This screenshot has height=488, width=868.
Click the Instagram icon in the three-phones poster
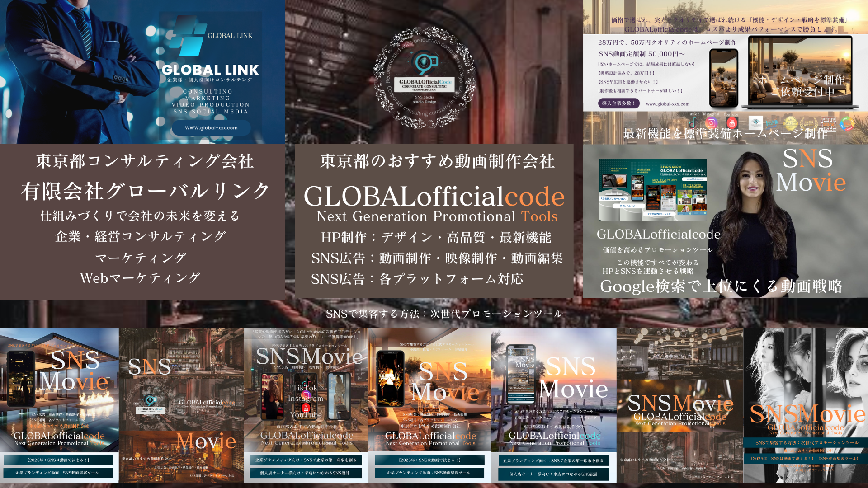point(306,395)
